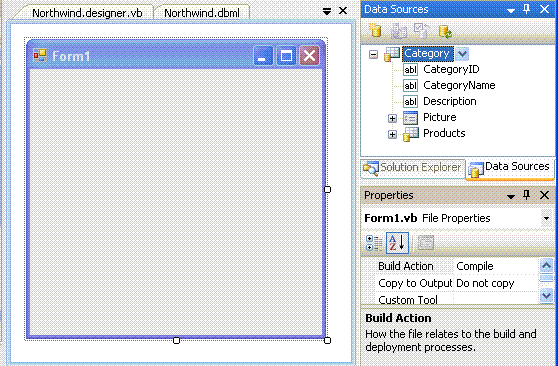
Task: Click Edit DataSet with Designer icon
Action: 399,31
